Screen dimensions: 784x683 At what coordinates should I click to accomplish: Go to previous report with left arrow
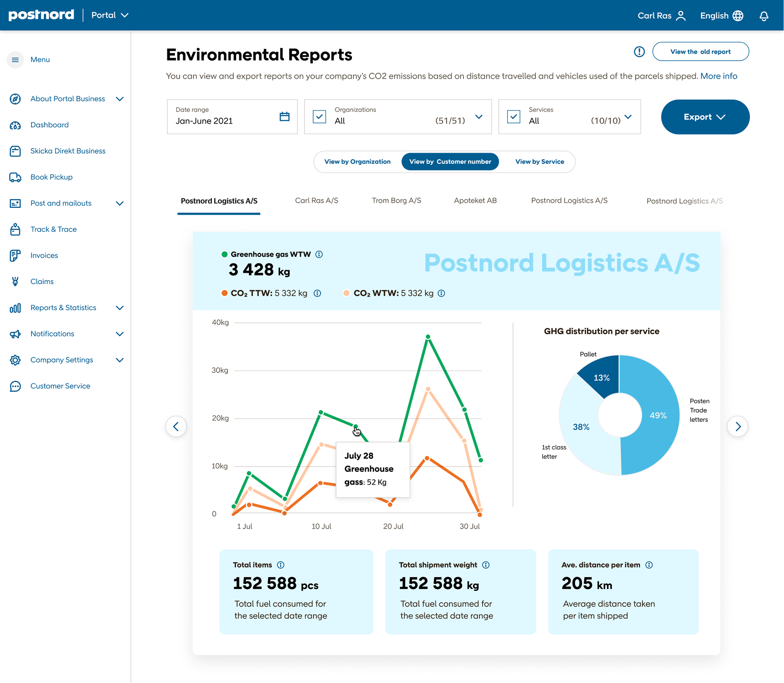pyautogui.click(x=176, y=427)
